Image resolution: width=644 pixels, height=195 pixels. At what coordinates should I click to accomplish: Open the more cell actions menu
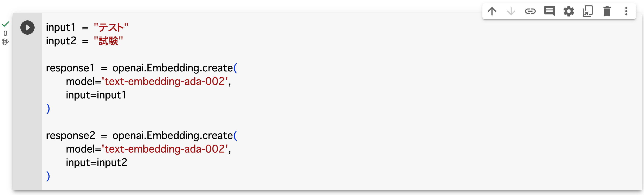point(626,11)
